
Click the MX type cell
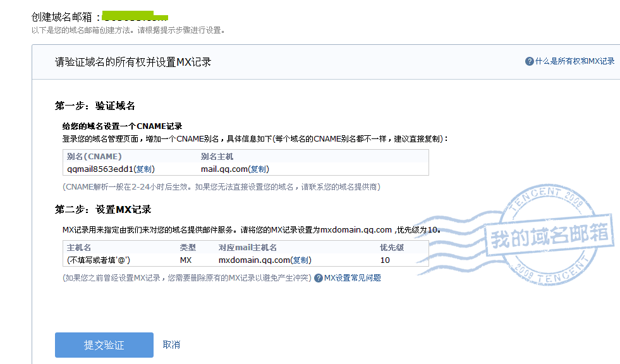coord(185,260)
